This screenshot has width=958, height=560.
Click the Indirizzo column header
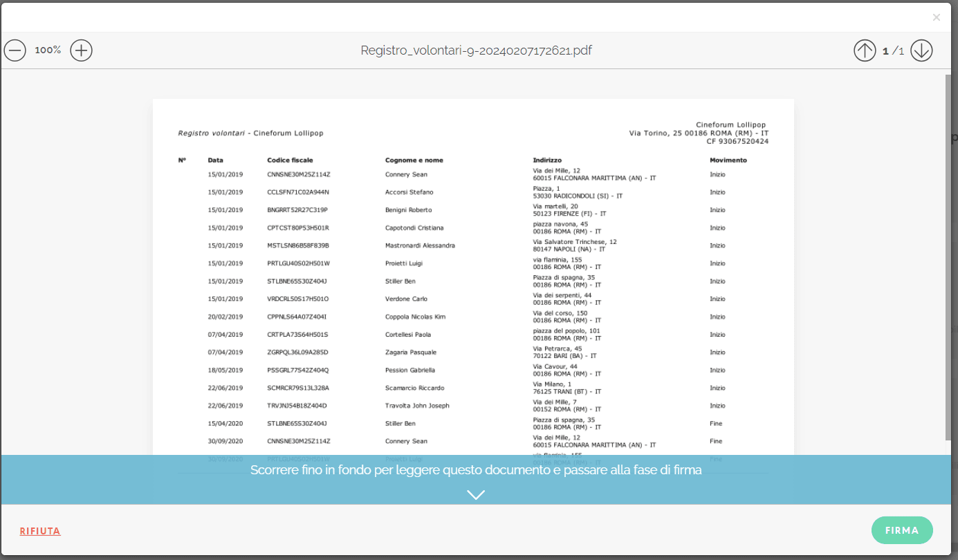point(547,160)
